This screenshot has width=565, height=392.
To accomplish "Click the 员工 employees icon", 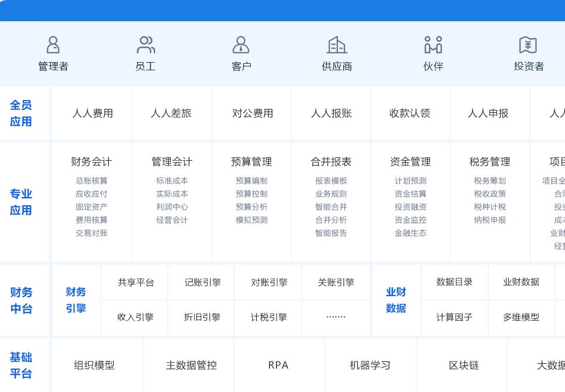I will click(145, 45).
